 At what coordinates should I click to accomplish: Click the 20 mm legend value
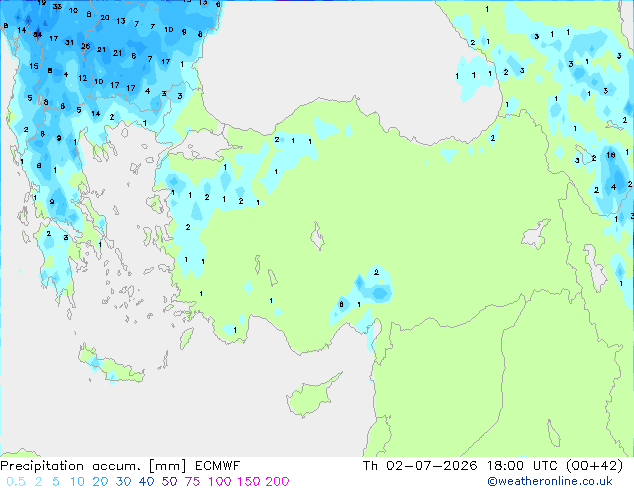(x=100, y=482)
